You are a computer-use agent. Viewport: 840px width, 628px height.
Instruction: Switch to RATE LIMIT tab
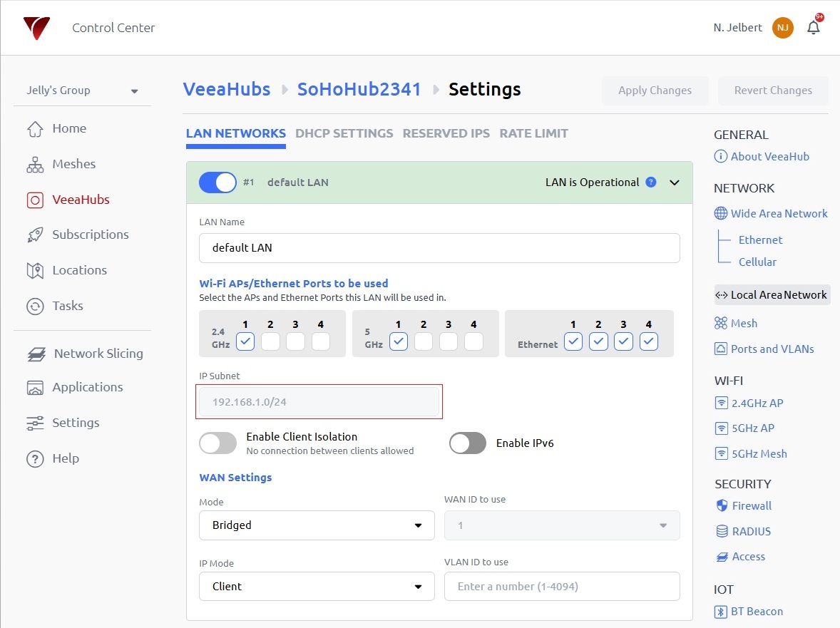tap(533, 133)
